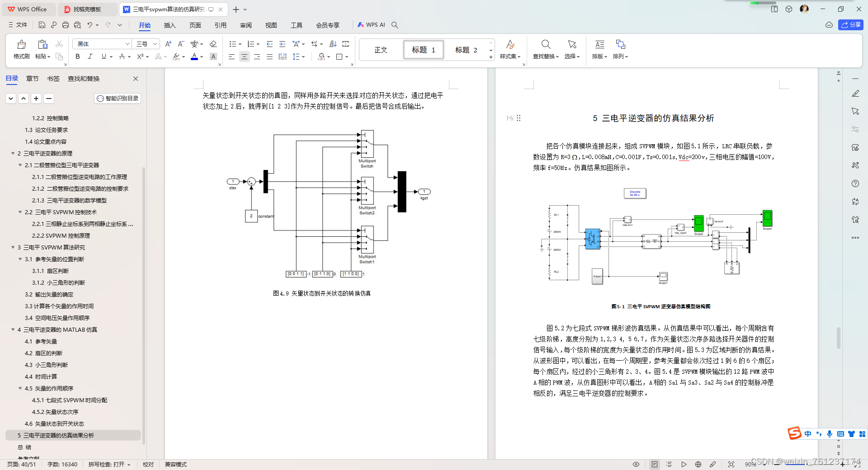Open WPS AI from the ribbon
Image resolution: width=868 pixels, height=470 pixels.
(x=372, y=25)
